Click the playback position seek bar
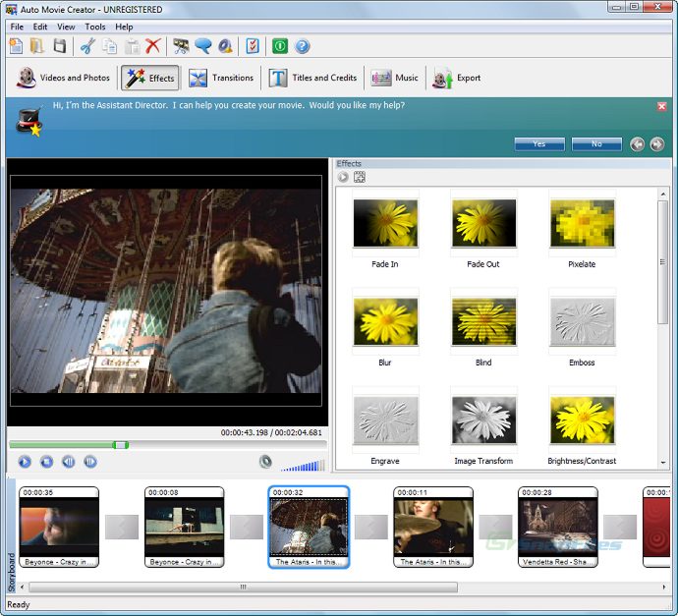This screenshot has height=616, width=678. [168, 444]
